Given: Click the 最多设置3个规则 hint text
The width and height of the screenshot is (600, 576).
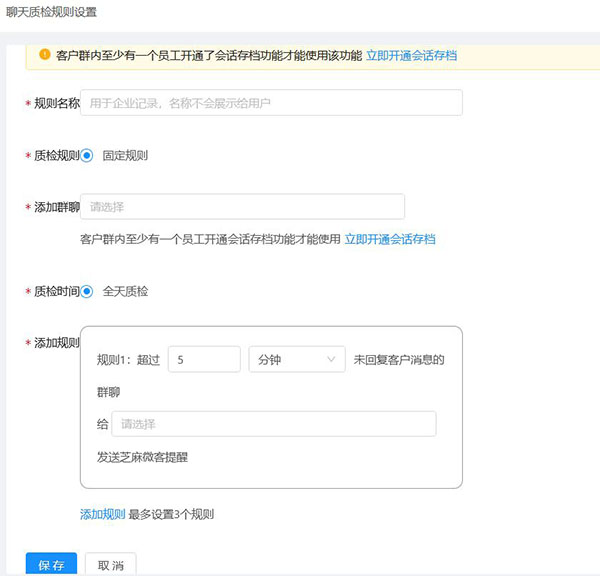Looking at the screenshot, I should pos(171,514).
